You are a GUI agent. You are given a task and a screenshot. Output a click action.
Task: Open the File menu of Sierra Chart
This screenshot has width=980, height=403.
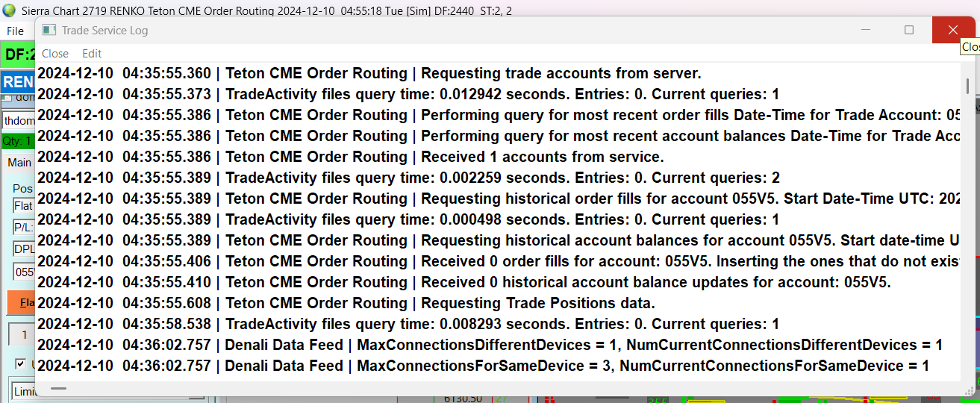pos(15,31)
